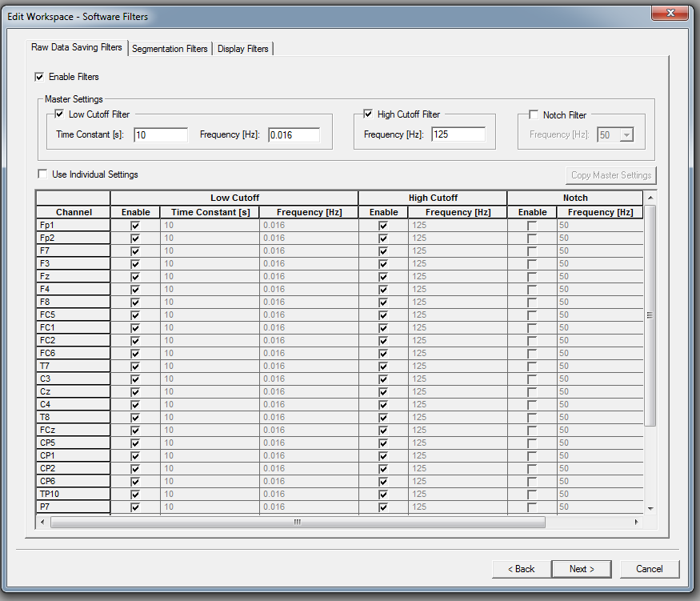The height and width of the screenshot is (601, 700).
Task: Check Use Individual Settings option
Action: pyautogui.click(x=42, y=174)
